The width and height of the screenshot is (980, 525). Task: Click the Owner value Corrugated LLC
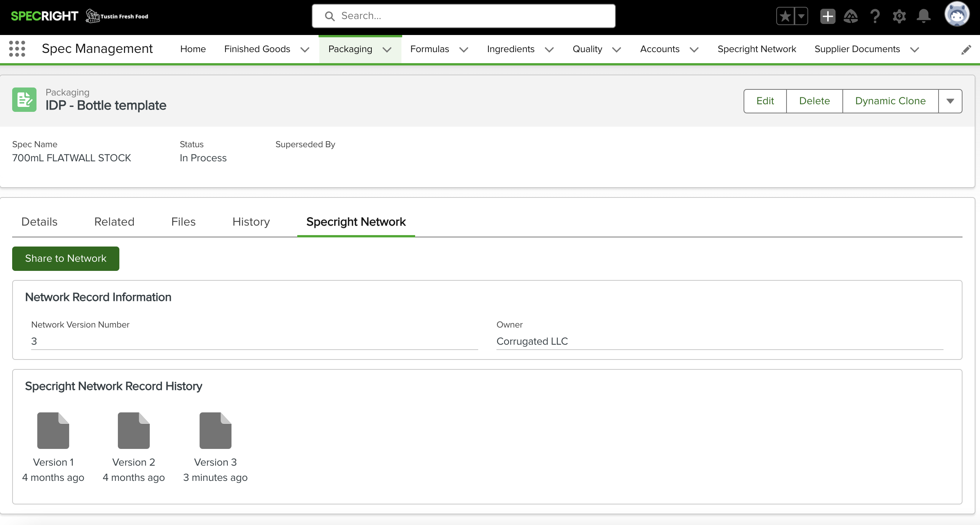532,342
